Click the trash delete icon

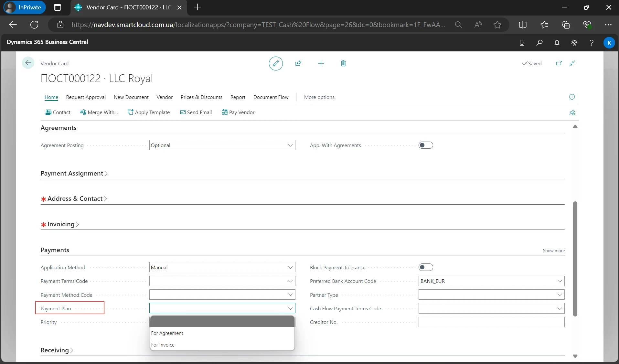tap(343, 63)
